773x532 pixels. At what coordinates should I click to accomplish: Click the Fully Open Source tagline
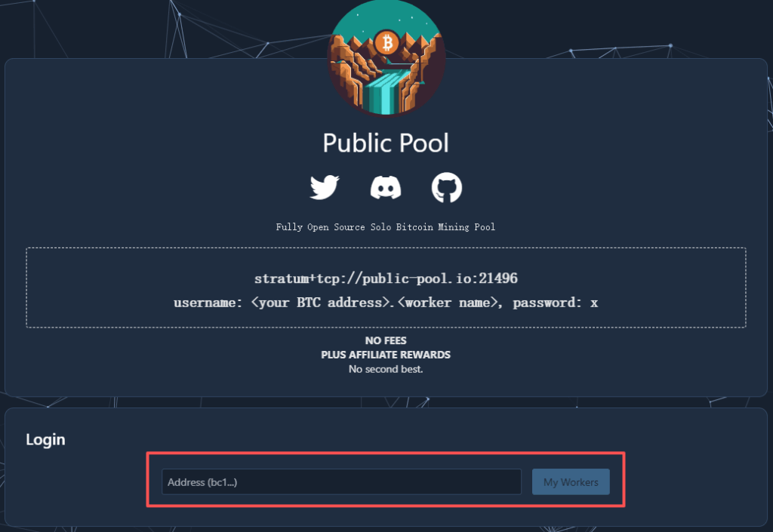pos(386,227)
